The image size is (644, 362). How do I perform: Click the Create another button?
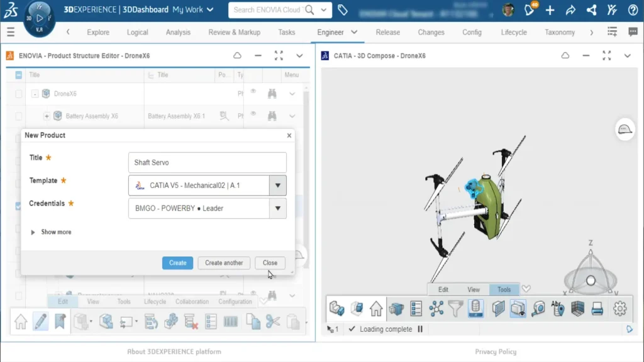224,263
